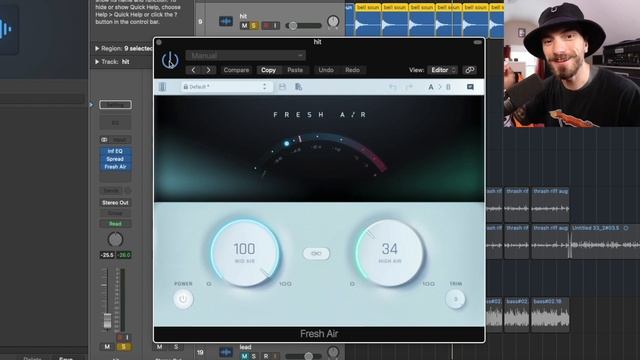Image resolution: width=640 pixels, height=360 pixels.
Task: Open the View Editor dropdown
Action: tap(443, 70)
